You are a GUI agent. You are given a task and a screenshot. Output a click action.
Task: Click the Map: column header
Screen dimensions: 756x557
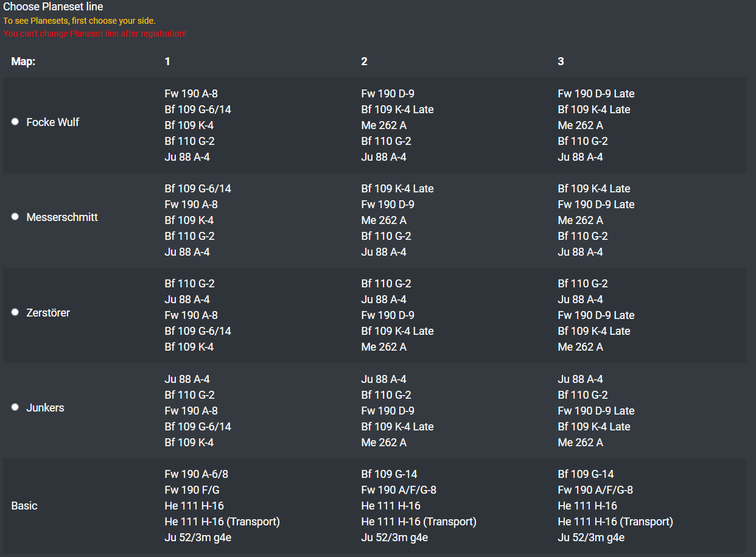coord(23,61)
